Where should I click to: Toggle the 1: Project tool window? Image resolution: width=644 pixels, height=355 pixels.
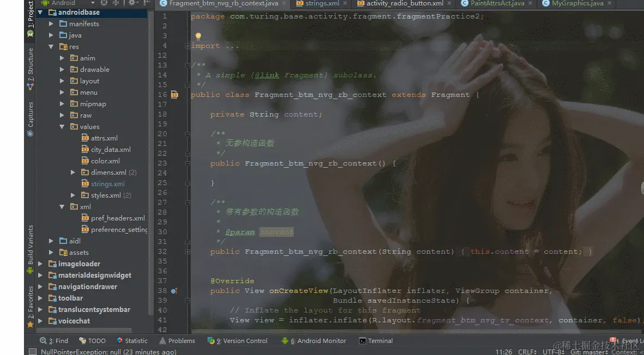click(x=30, y=19)
